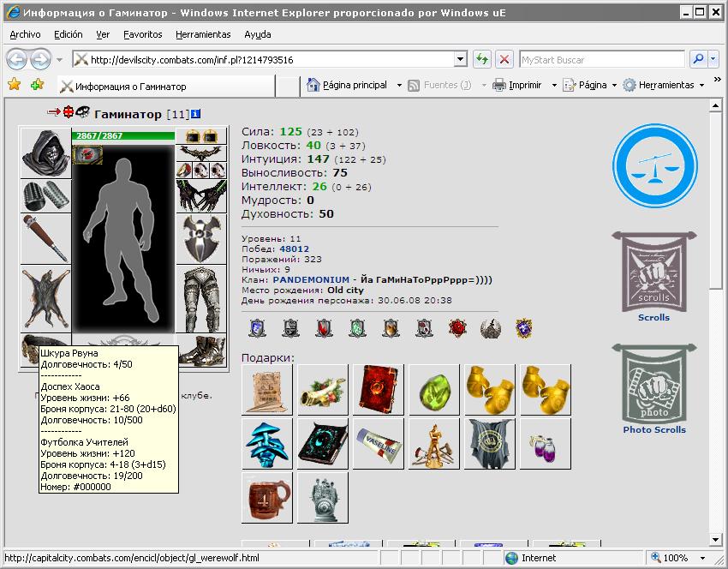Image resolution: width=728 pixels, height=569 pixels.
Task: Open the Herramientas menu in menu bar
Action: click(203, 34)
